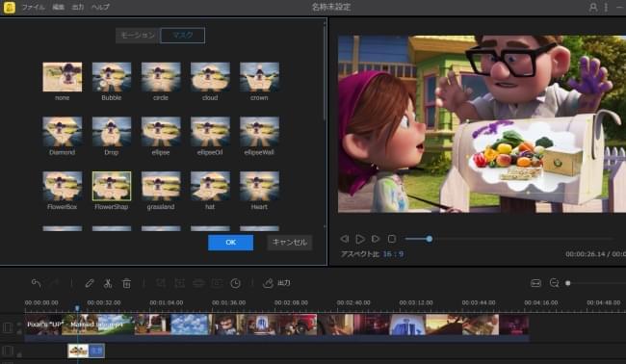Viewport: 626px width, 364px height.
Task: Click the 出力 export button in toolbar
Action: pos(276,283)
